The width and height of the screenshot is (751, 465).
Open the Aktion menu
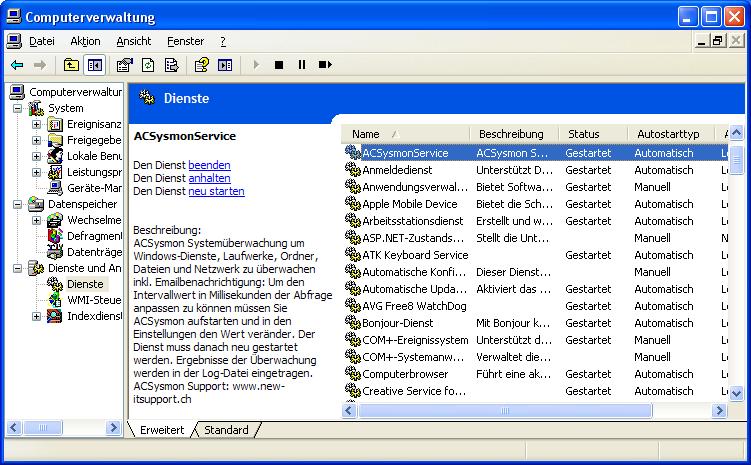tap(85, 41)
